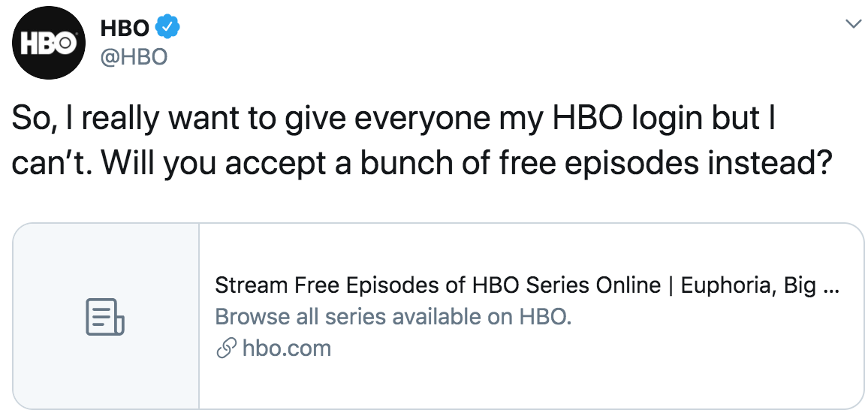The width and height of the screenshot is (868, 413).
Task: Click the white HBO logo text inside avatar
Action: point(50,44)
